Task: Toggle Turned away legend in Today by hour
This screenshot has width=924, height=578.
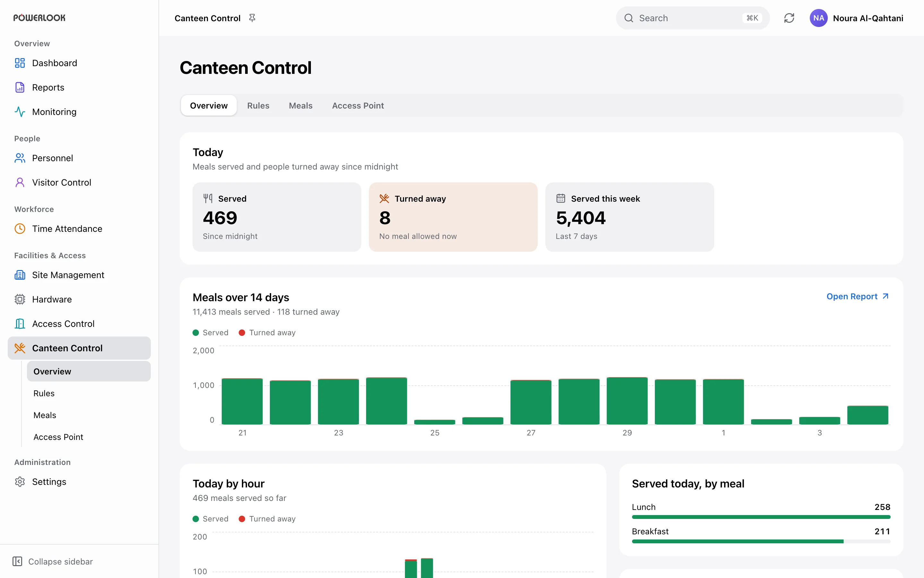Action: tap(267, 519)
